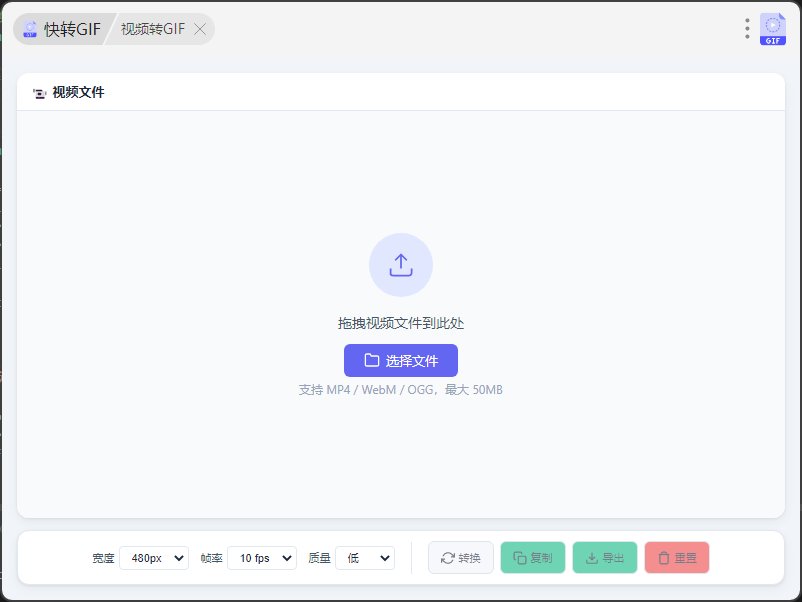Click the 视频文件 panel header label
The image size is (802, 602).
(x=78, y=93)
